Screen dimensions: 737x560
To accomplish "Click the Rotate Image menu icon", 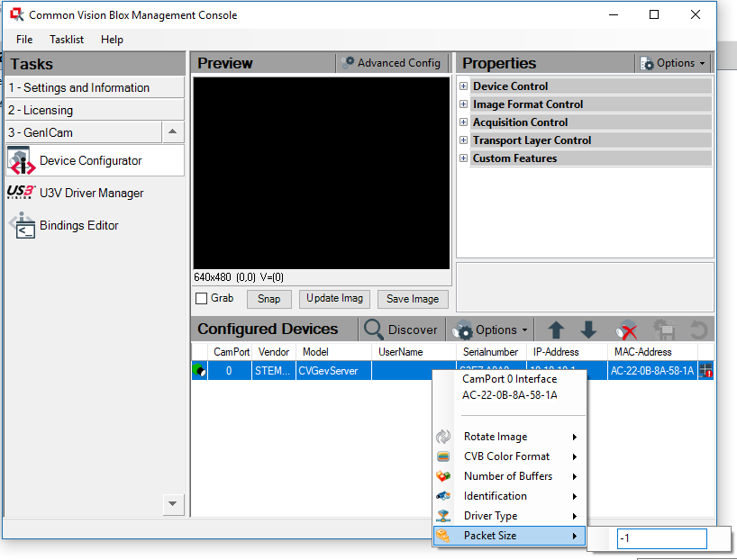I will (x=443, y=437).
